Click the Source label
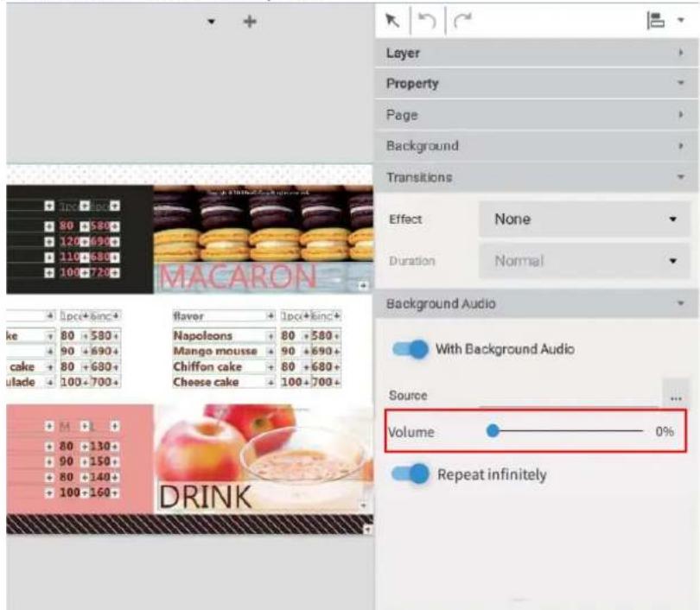The image size is (700, 610). click(x=408, y=396)
